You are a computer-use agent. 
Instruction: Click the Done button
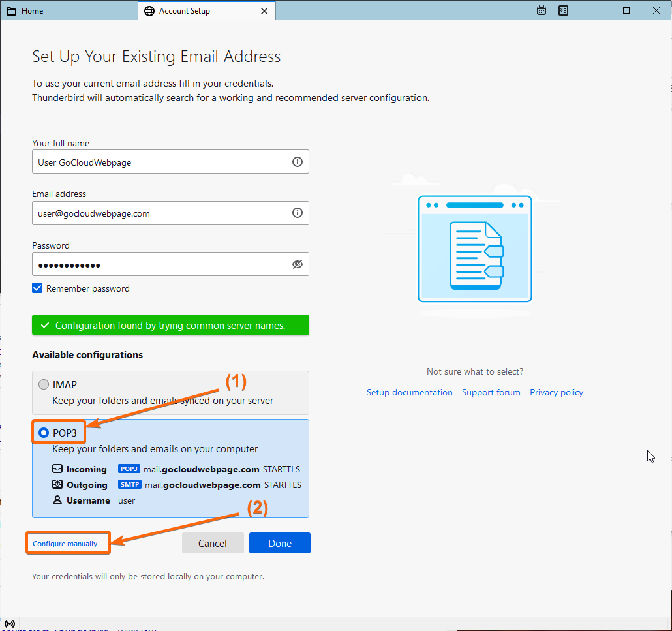point(280,543)
